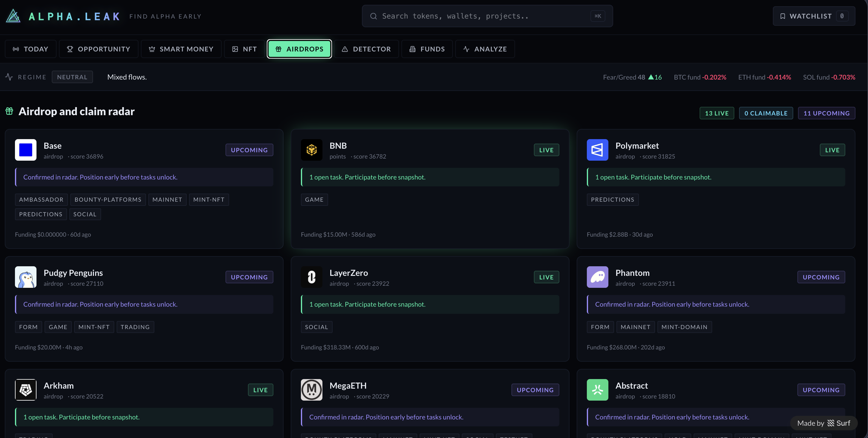Click the Abstract green logo icon
This screenshot has height=438, width=868.
point(597,390)
